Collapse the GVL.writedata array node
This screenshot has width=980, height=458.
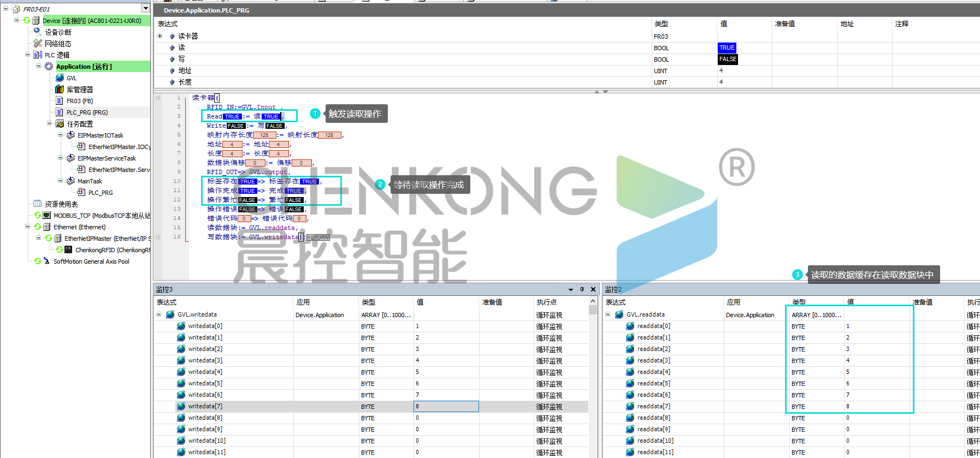click(x=159, y=314)
